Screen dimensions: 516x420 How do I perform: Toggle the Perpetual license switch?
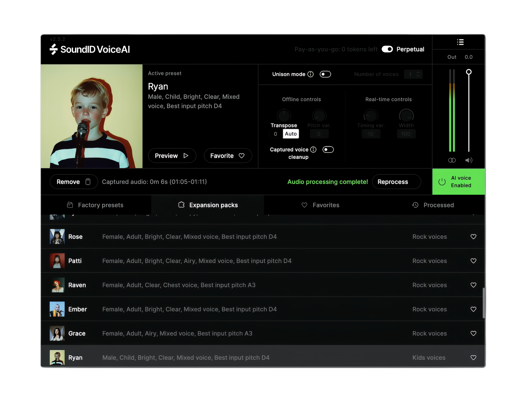(x=387, y=49)
